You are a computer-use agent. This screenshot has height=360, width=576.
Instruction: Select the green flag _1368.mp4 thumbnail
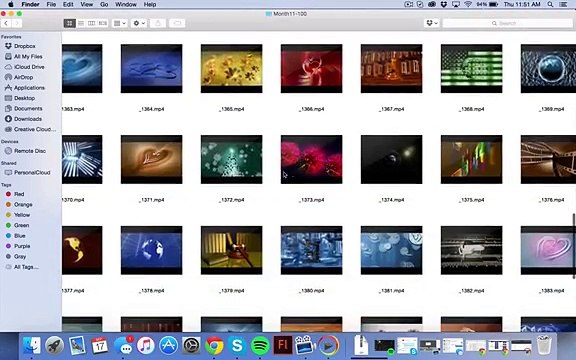(472, 69)
